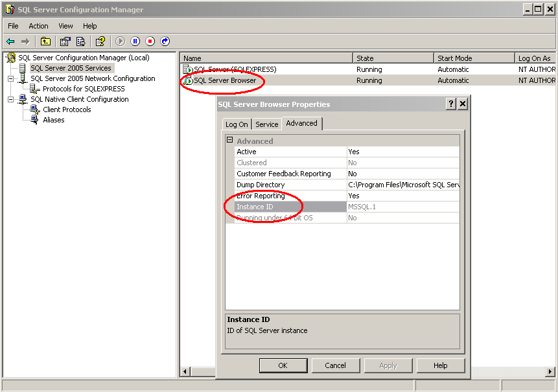
Task: Click the OK button
Action: pyautogui.click(x=283, y=365)
